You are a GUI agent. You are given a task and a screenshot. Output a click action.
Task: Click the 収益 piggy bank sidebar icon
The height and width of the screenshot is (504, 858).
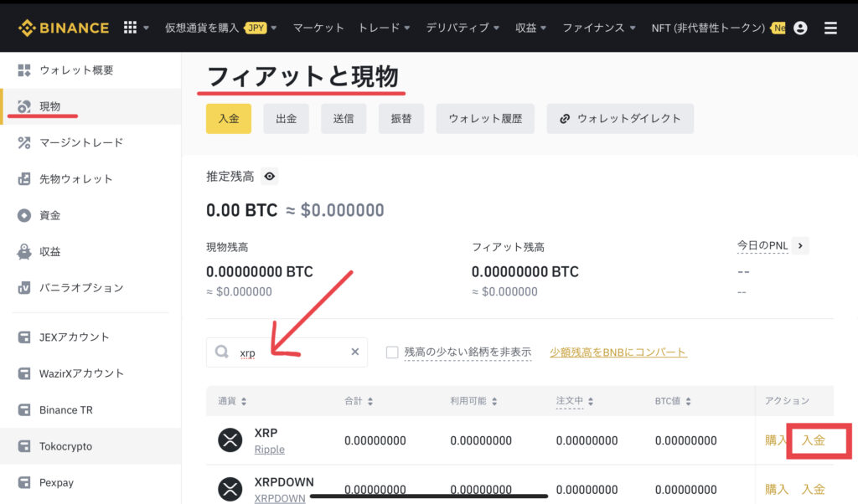pyautogui.click(x=24, y=251)
